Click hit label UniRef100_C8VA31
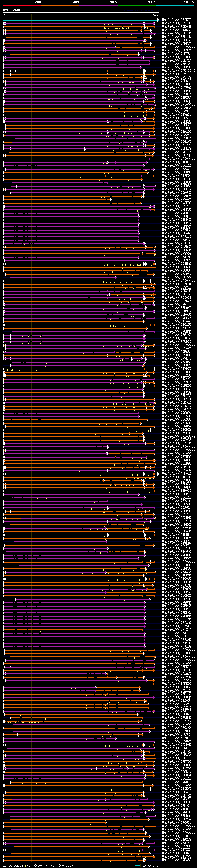Screen dimensions: 197x868 pos(177,115)
